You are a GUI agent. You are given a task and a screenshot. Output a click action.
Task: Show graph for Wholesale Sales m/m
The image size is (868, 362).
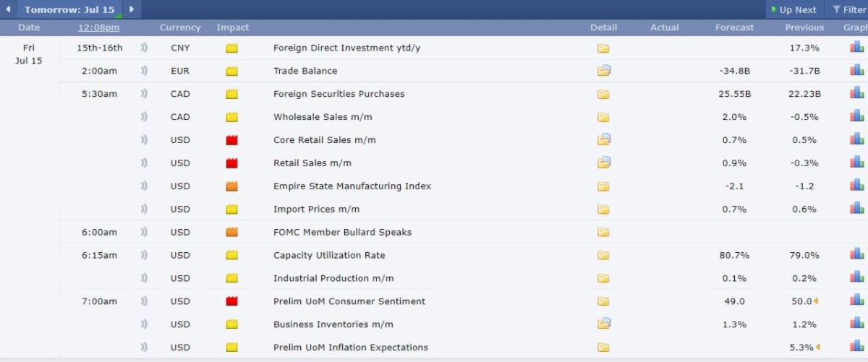pyautogui.click(x=857, y=116)
